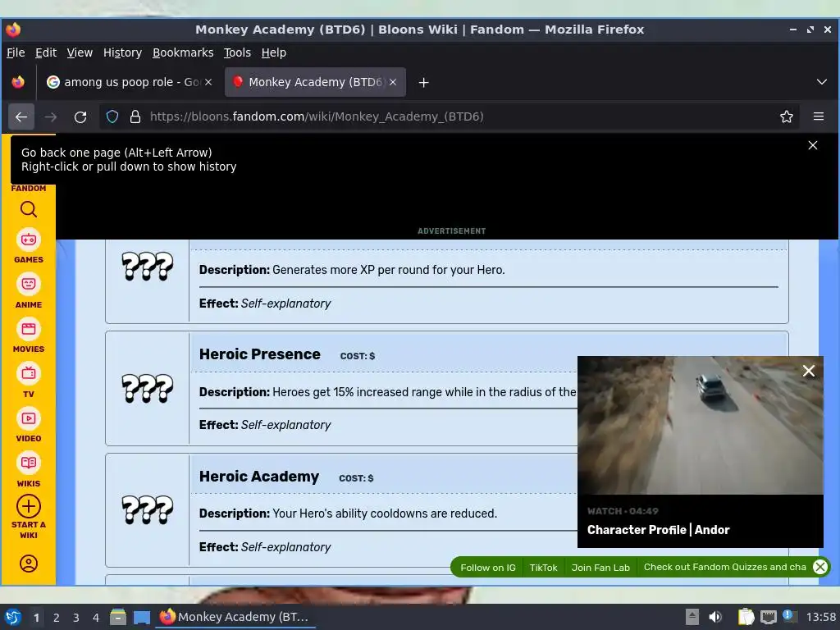The width and height of the screenshot is (840, 630).
Task: Show site security info via padlock icon
Action: coord(135,116)
